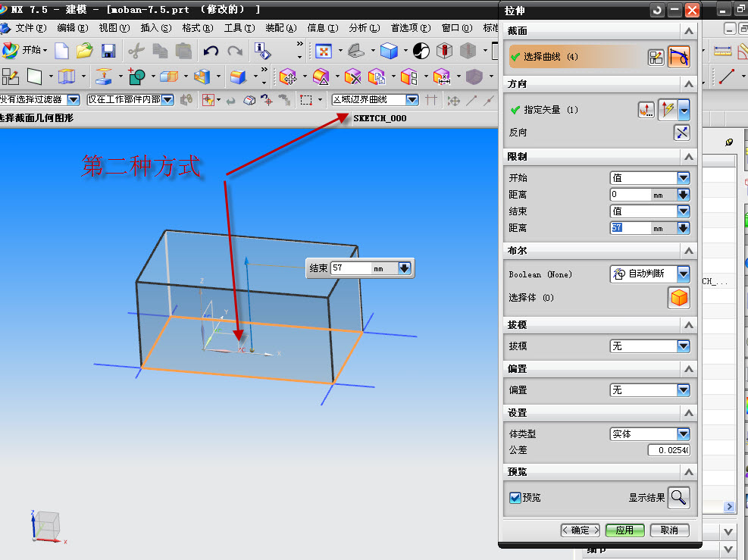Open the start 距离 value options arrow
Screen dimensions: 748x560
point(683,195)
